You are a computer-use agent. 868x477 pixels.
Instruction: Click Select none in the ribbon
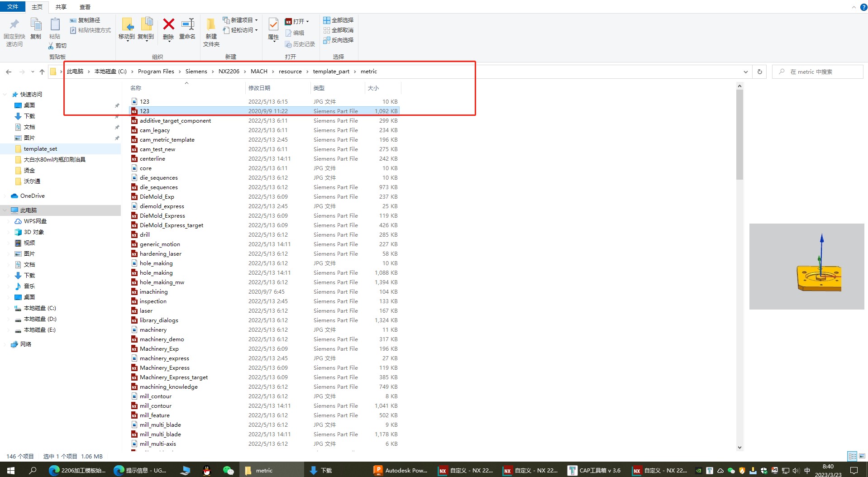coord(338,30)
